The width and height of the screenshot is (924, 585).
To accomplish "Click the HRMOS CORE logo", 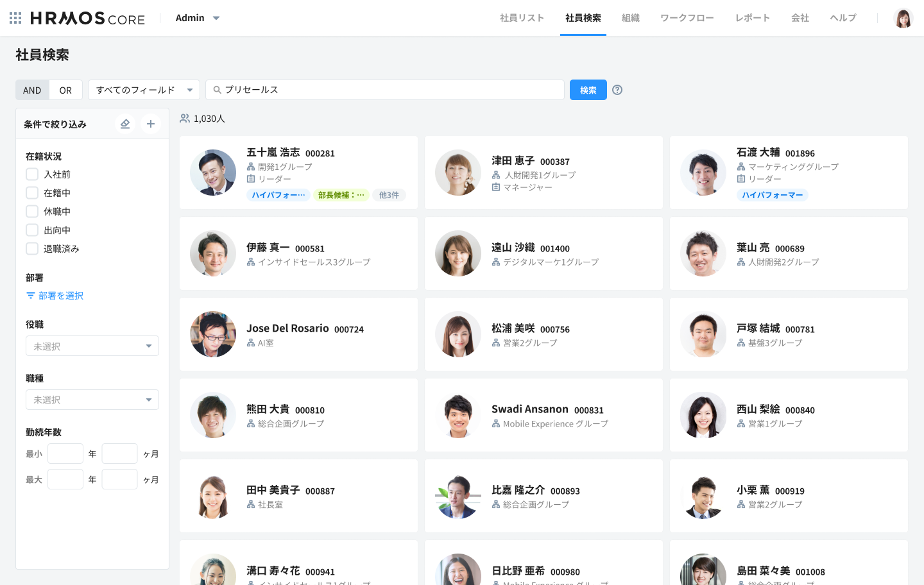I will 87,18.
